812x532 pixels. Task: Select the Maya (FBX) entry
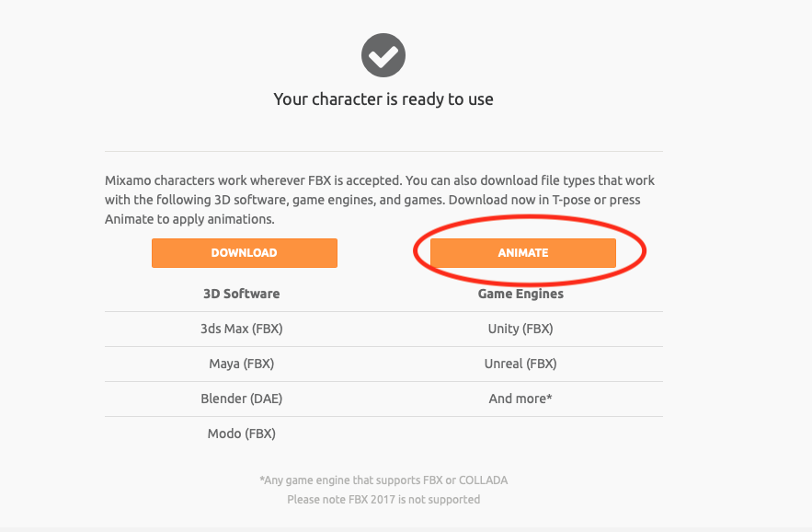[x=242, y=364]
